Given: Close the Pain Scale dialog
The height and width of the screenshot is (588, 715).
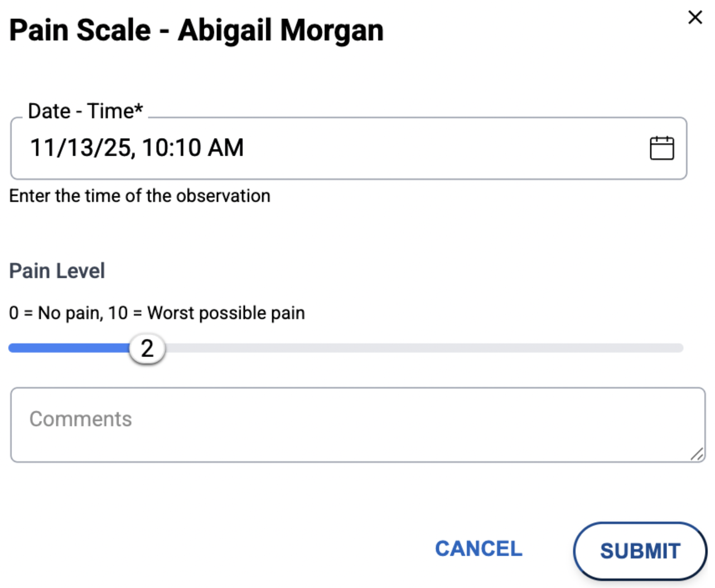Looking at the screenshot, I should click(x=695, y=17).
